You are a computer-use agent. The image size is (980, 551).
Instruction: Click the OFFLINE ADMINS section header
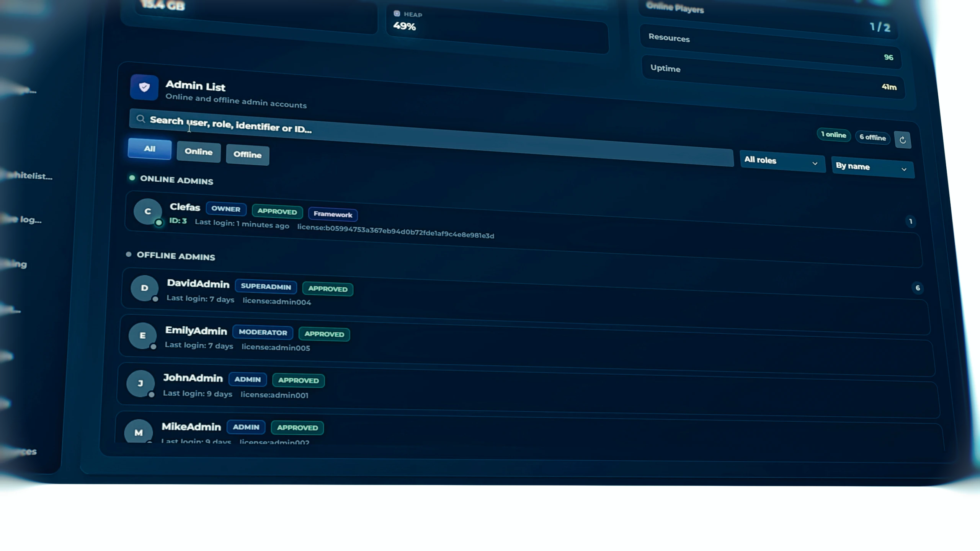176,256
